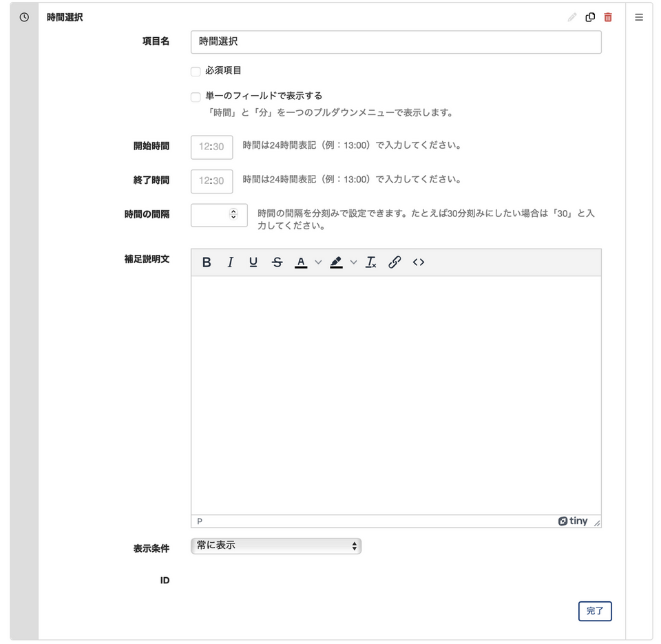The height and width of the screenshot is (644, 661).
Task: Click the clear formatting icon
Action: click(371, 262)
